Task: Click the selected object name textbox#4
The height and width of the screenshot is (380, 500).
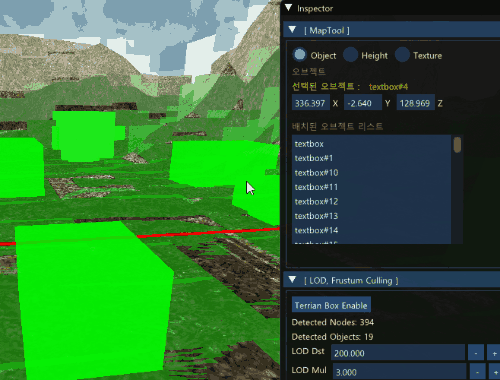Action: pyautogui.click(x=388, y=87)
